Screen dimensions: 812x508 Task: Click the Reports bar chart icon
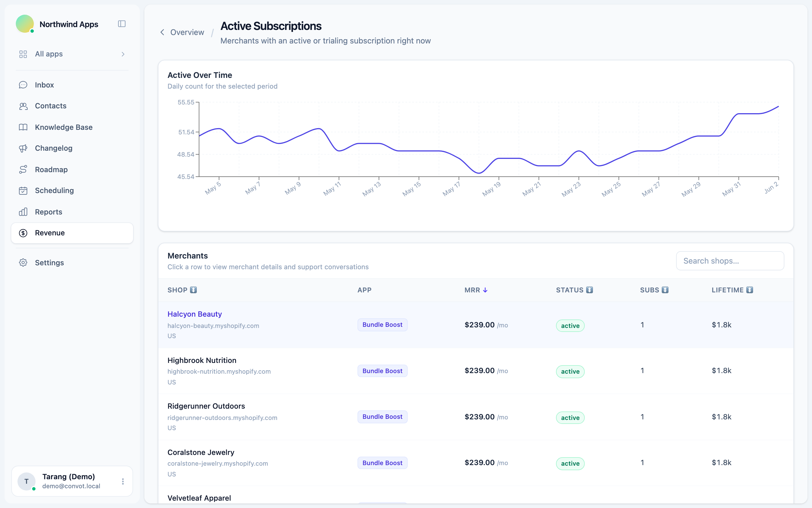23,212
